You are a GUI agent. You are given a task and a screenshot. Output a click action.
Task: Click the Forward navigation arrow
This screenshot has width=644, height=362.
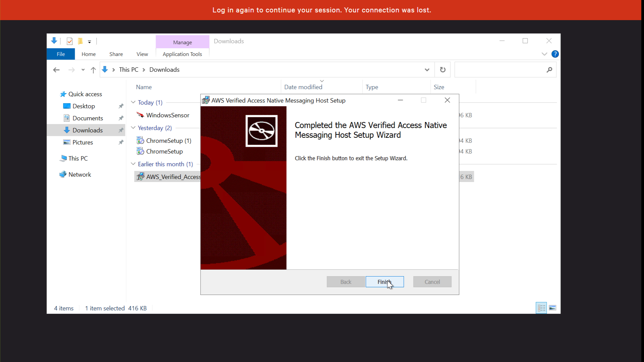tap(71, 70)
